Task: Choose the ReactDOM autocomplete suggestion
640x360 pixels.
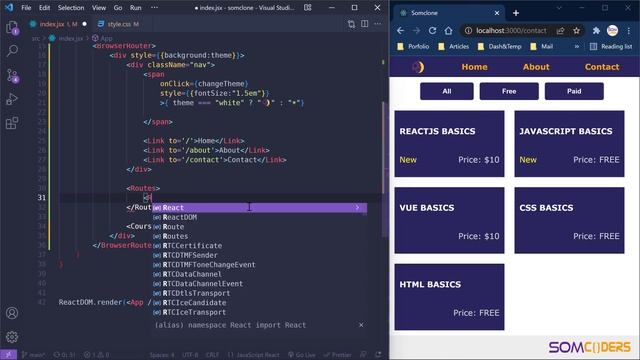Action: click(260, 217)
